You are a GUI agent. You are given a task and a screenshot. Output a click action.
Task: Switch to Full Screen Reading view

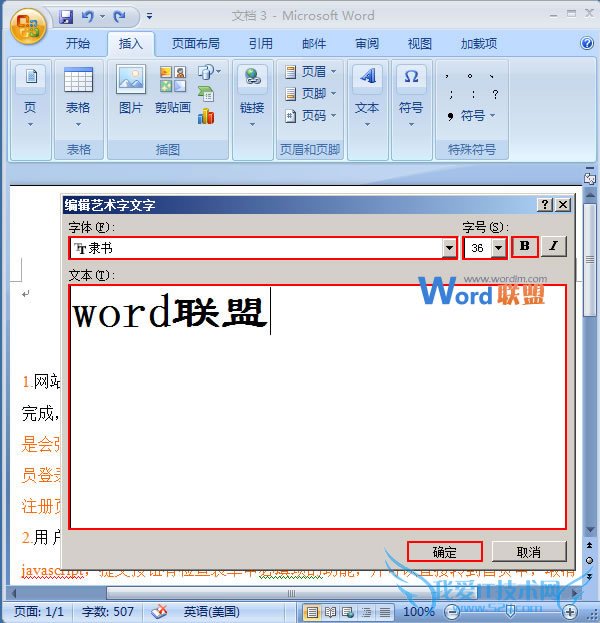(x=330, y=612)
